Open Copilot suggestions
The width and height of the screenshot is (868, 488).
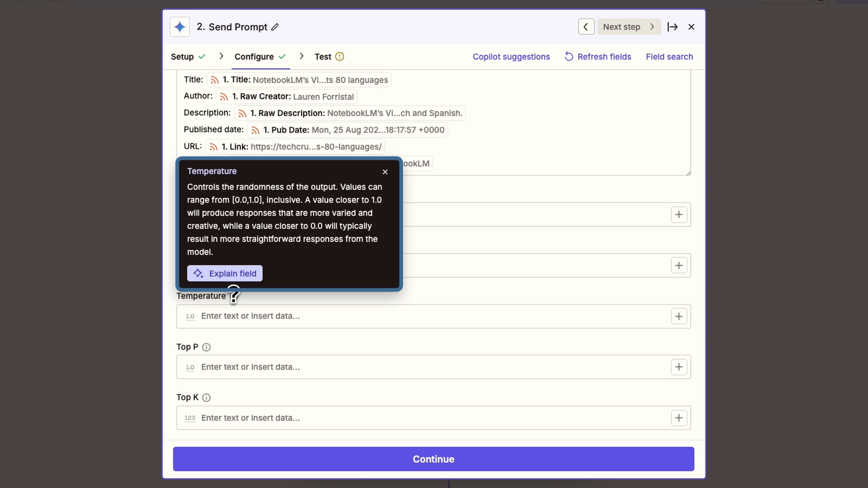(511, 57)
